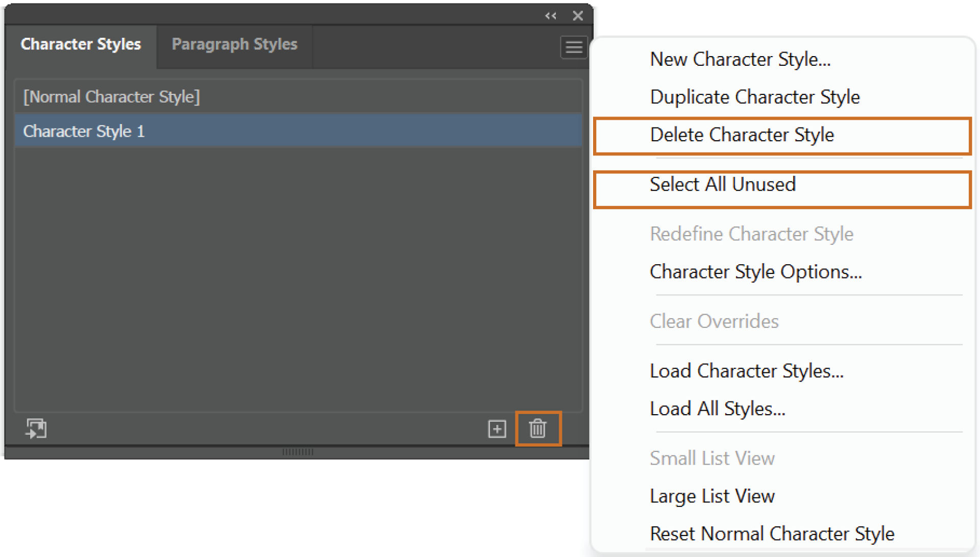This screenshot has height=557, width=980.
Task: Switch to Large List View
Action: pyautogui.click(x=712, y=495)
